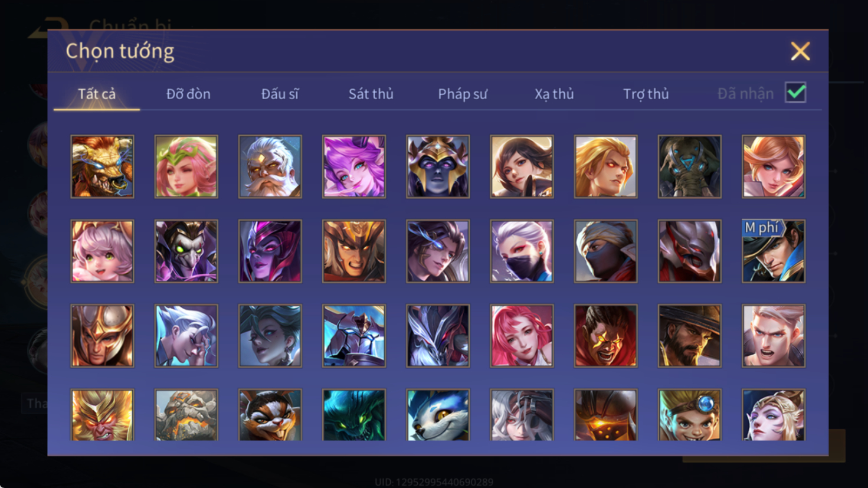This screenshot has height=488, width=868.
Task: Filter heroes by 'Xạ thủ'
Action: pos(554,94)
